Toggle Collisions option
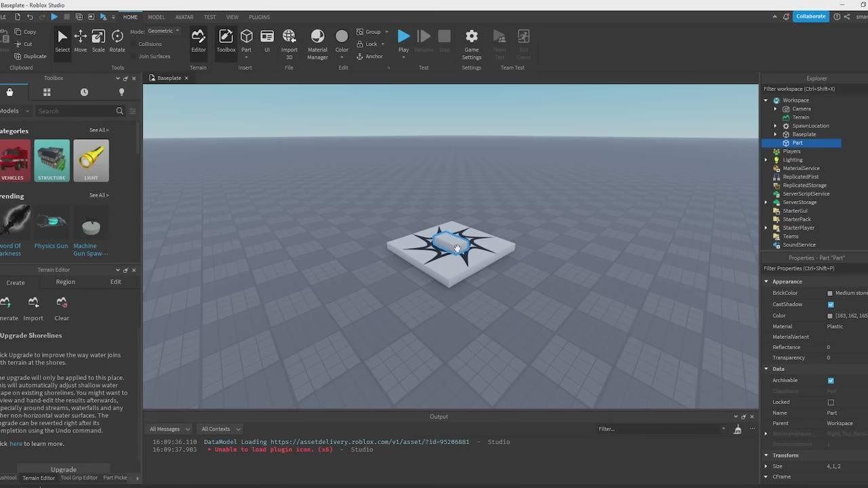The height and width of the screenshot is (488, 868). tap(150, 44)
